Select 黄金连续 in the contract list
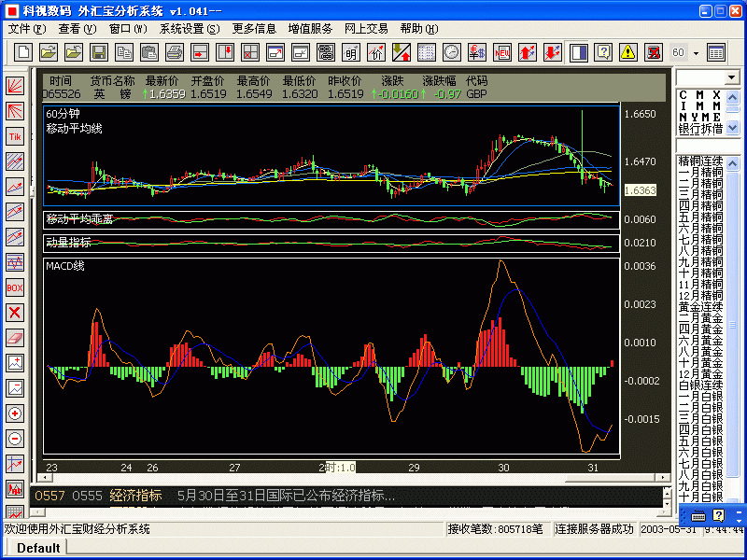 coord(700,307)
